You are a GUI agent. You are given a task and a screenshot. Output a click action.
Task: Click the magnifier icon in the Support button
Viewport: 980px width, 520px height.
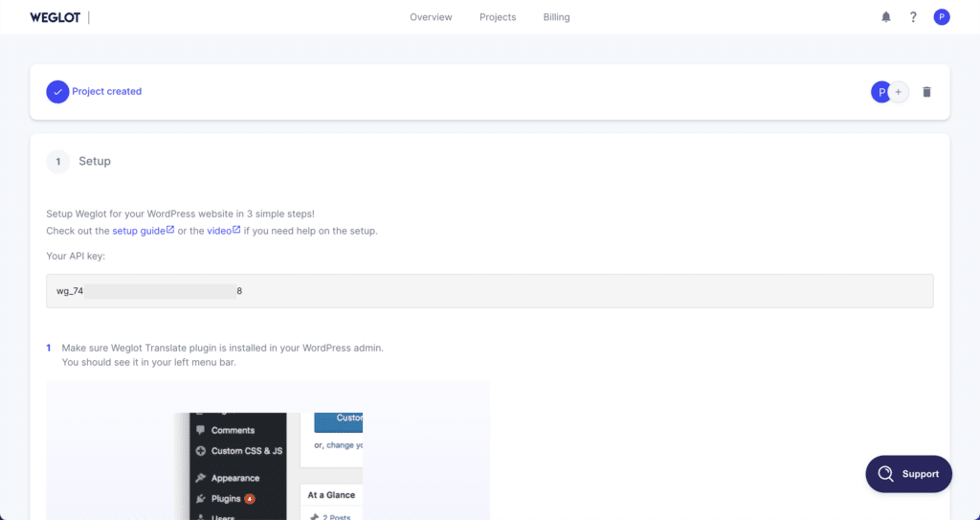point(885,474)
